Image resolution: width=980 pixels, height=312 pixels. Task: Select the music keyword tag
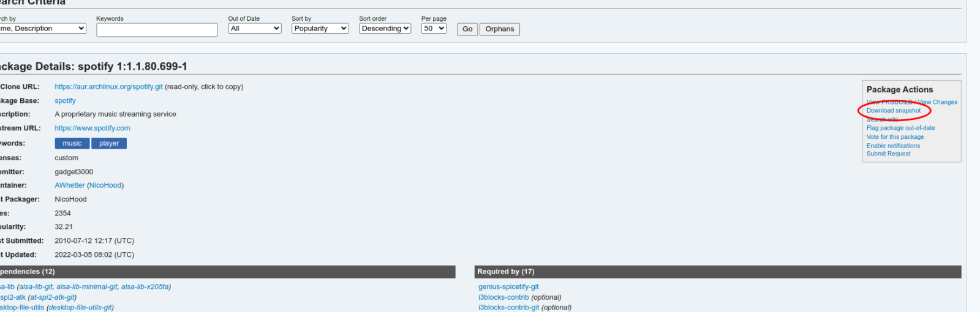tap(72, 143)
